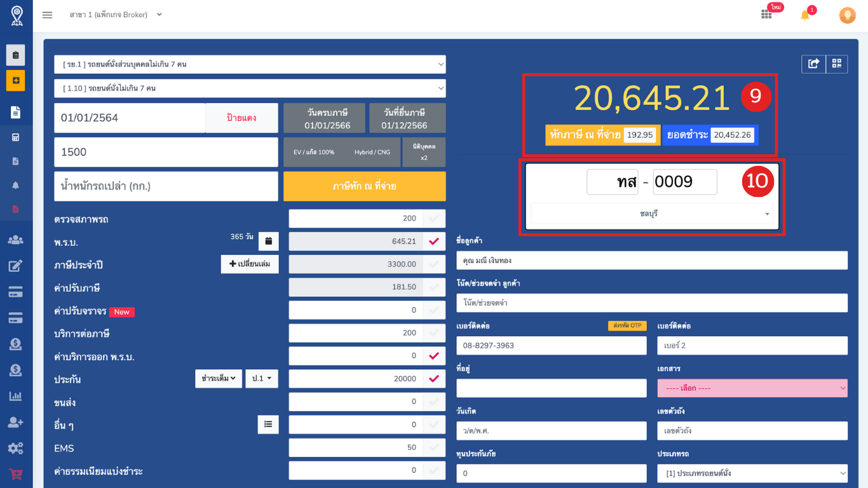868x488 pixels.
Task: Select the Hybrid / CNG option
Action: coord(372,152)
